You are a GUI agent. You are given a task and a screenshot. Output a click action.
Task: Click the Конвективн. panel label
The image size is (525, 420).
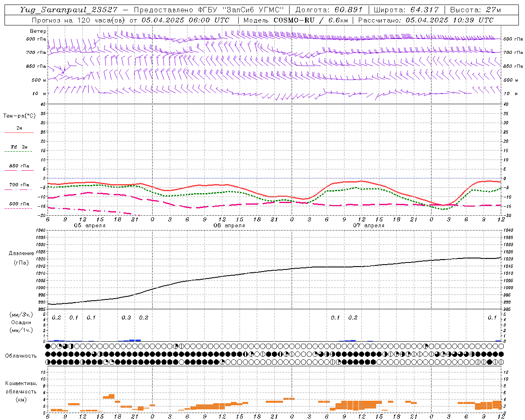(x=21, y=383)
